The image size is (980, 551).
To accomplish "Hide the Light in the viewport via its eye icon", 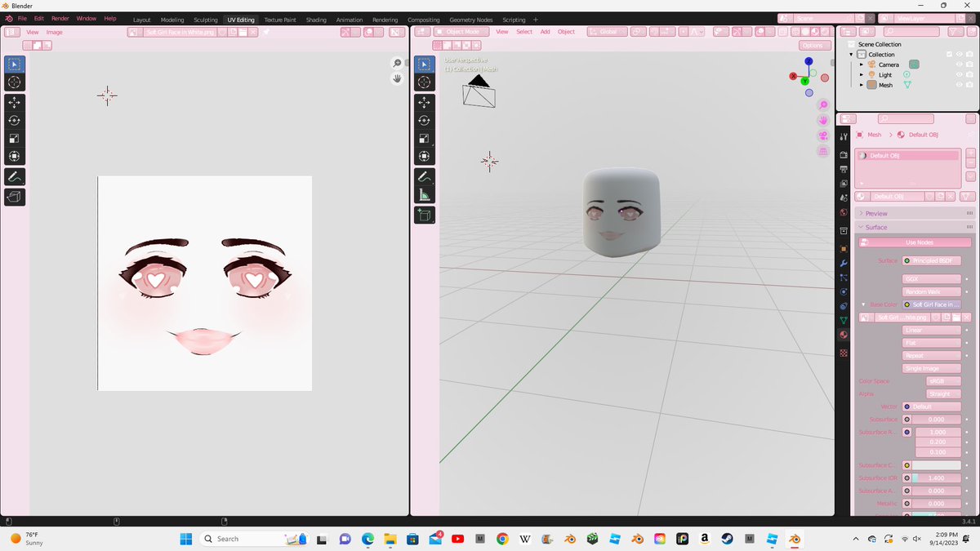I will pyautogui.click(x=960, y=74).
